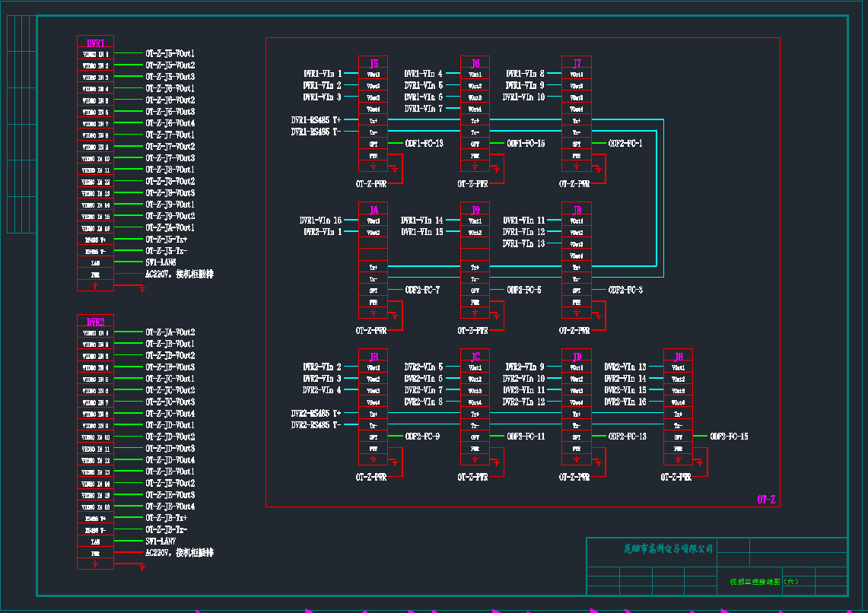Select the J6 module header
The height and width of the screenshot is (613, 868).
point(475,63)
